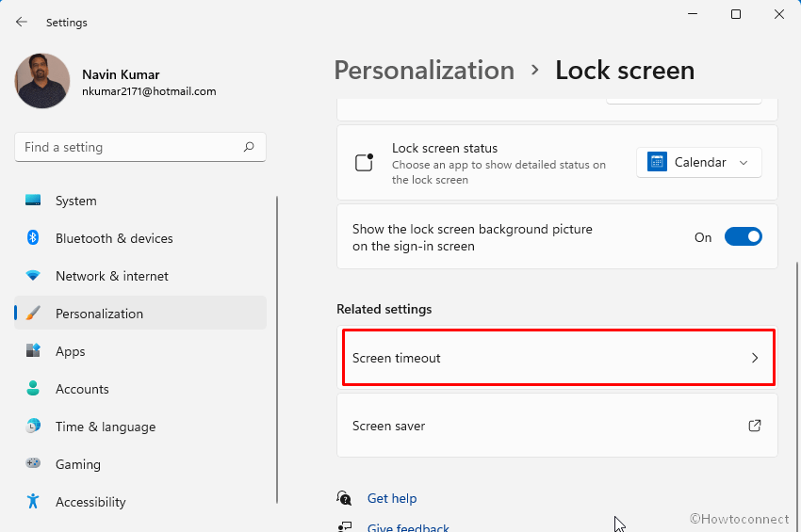Click the Bluetooth icon in sidebar

pyautogui.click(x=33, y=238)
